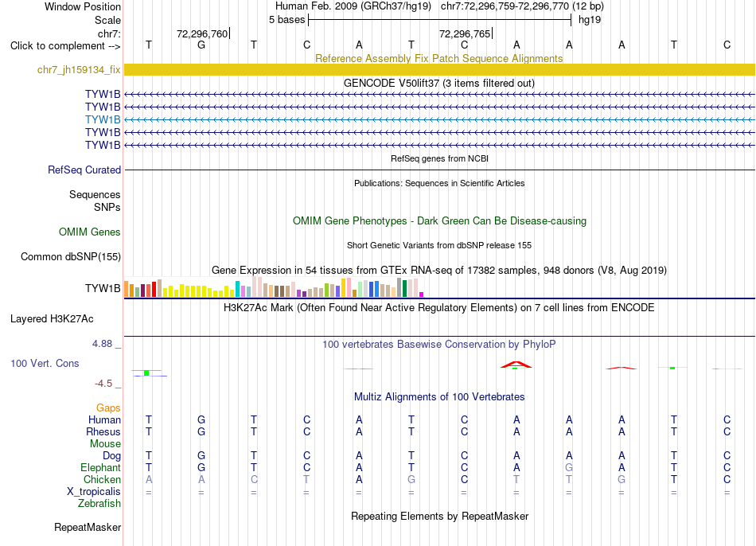Select the Mouse alignment row label
The image size is (756, 546).
coord(105,444)
